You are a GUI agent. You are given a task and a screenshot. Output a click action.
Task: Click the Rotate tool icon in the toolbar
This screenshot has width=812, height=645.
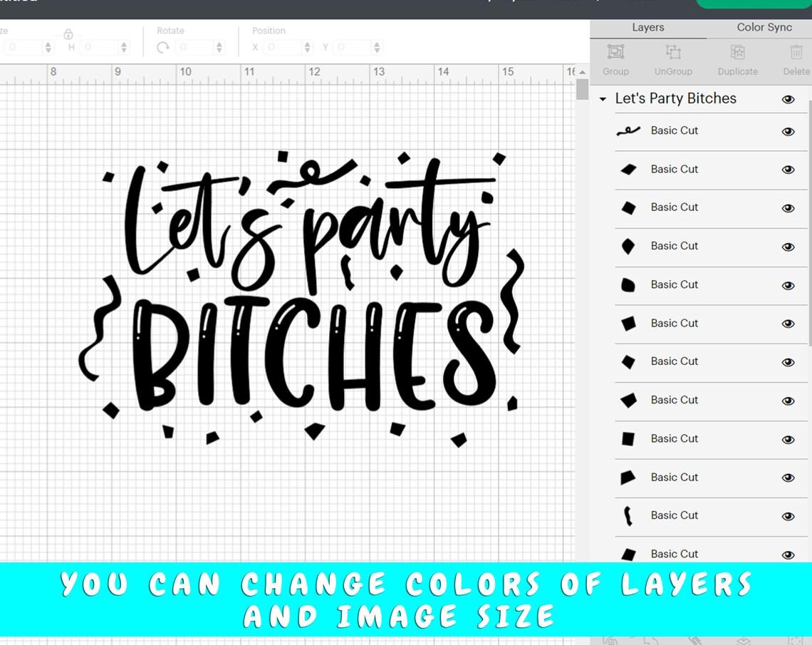click(x=162, y=47)
